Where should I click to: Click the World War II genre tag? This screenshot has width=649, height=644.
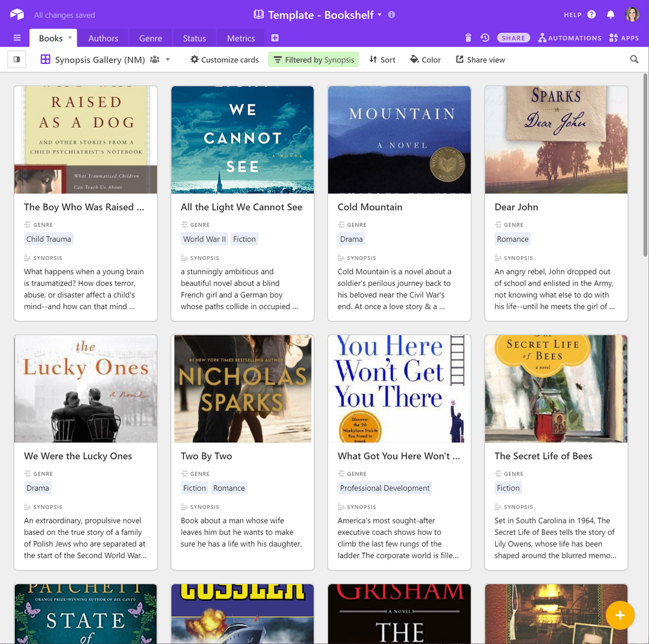(x=205, y=239)
